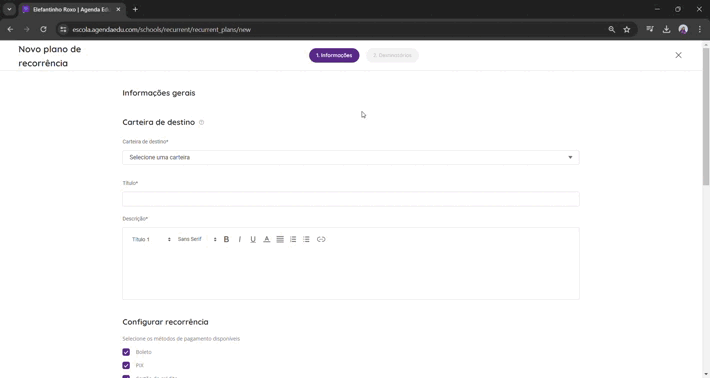Open media control icon in browser toolbar
710x378 pixels.
click(650, 29)
